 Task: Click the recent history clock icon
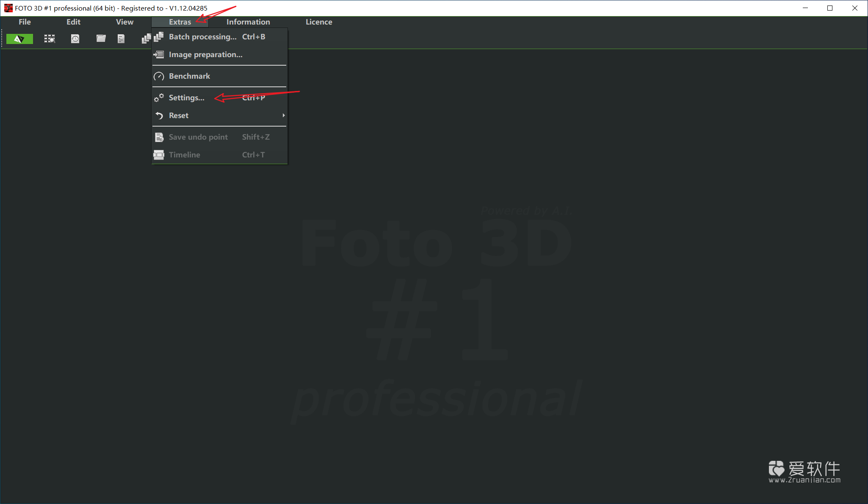[x=75, y=39]
